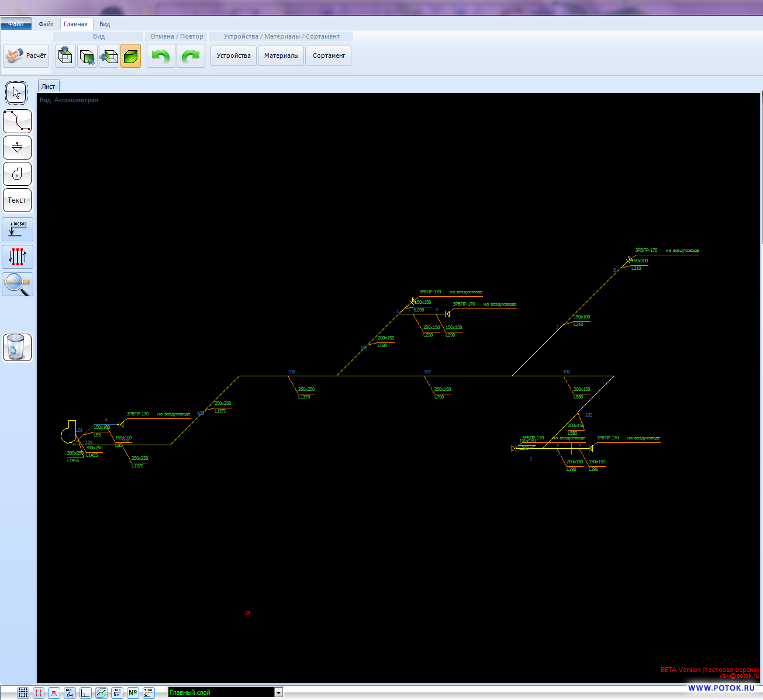
Task: Click the red marker on canvas
Action: pos(248,613)
